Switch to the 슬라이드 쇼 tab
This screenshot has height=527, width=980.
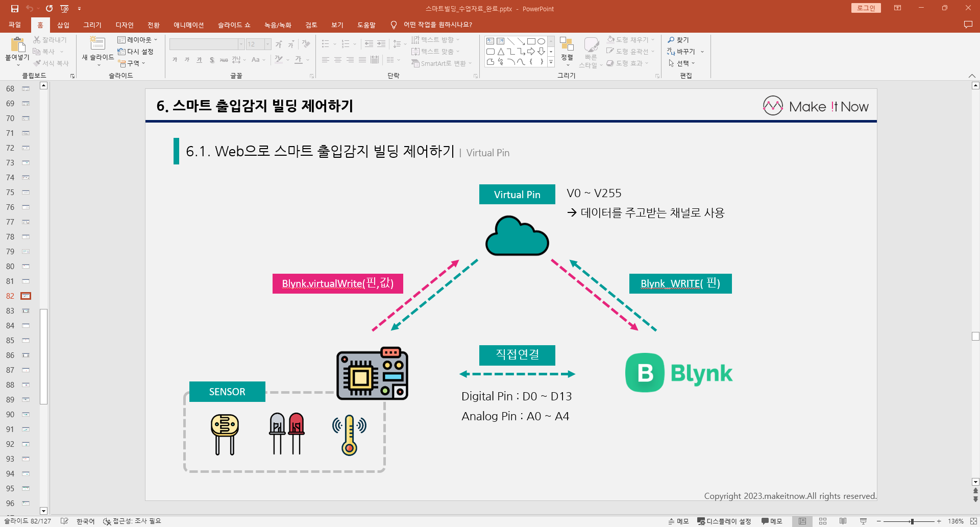234,25
